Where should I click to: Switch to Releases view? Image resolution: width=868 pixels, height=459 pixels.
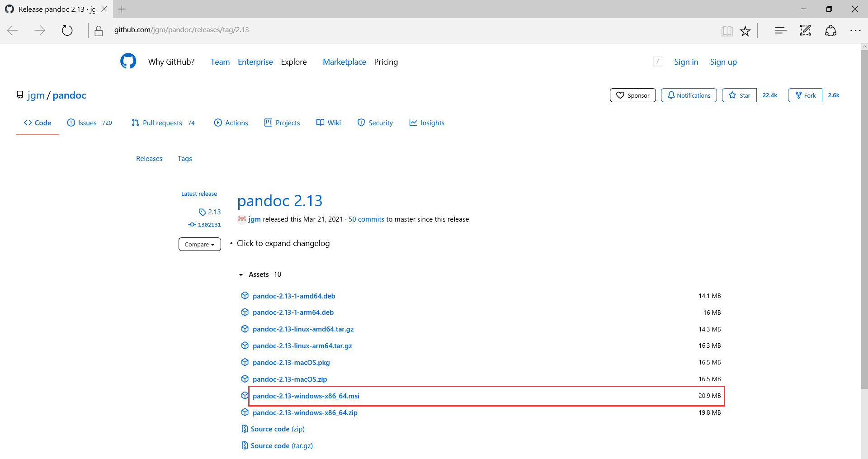click(x=149, y=159)
